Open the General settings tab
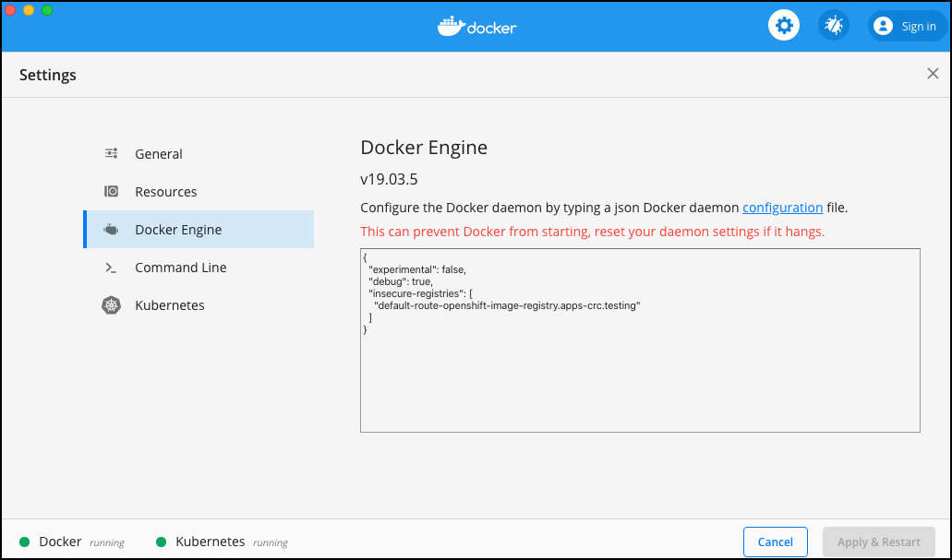Screen dimensions: 952x560 pos(159,154)
